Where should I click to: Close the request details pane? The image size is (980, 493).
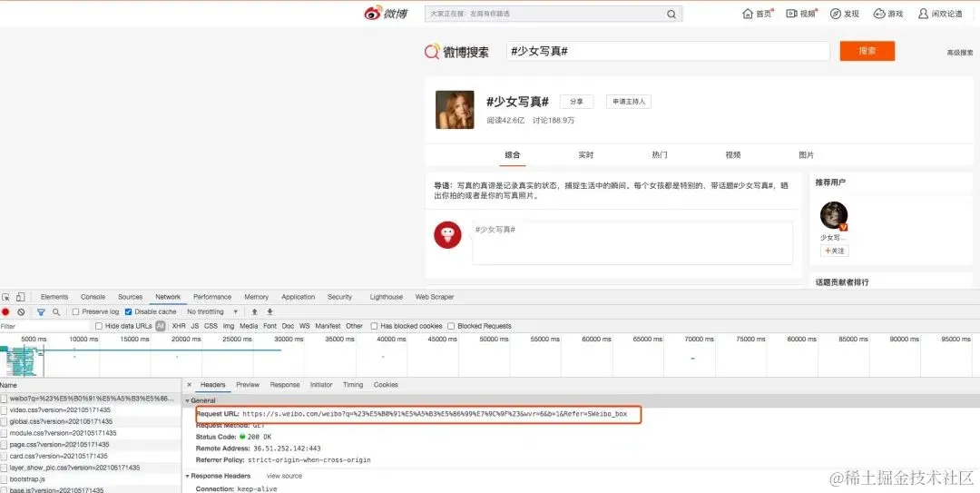click(x=190, y=385)
